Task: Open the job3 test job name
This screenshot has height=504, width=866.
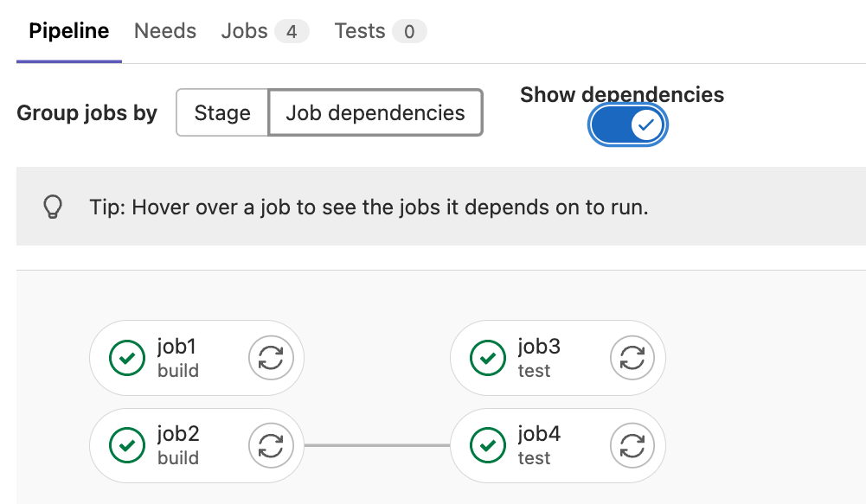Action: pyautogui.click(x=539, y=347)
